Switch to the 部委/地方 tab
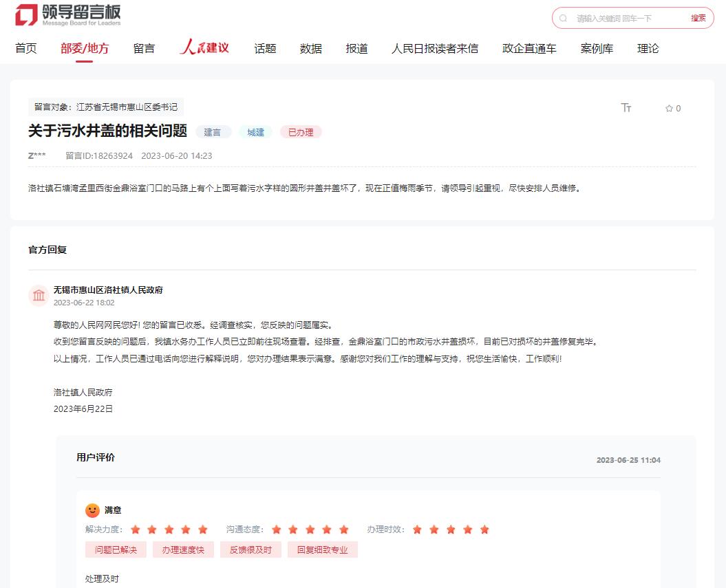This screenshot has width=726, height=588. [85, 49]
